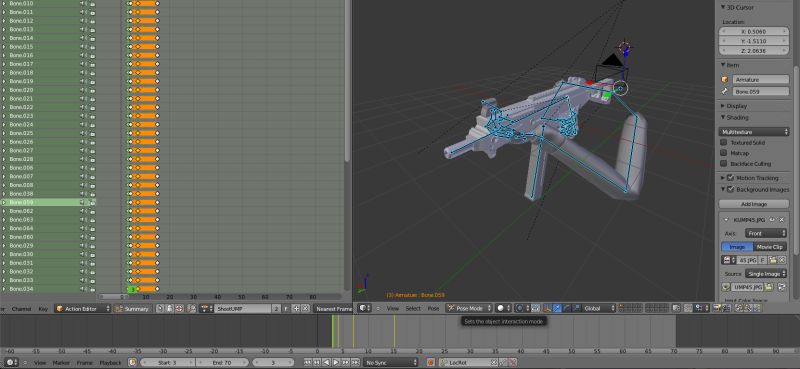Open the action browse dropdown icon

tap(207, 309)
